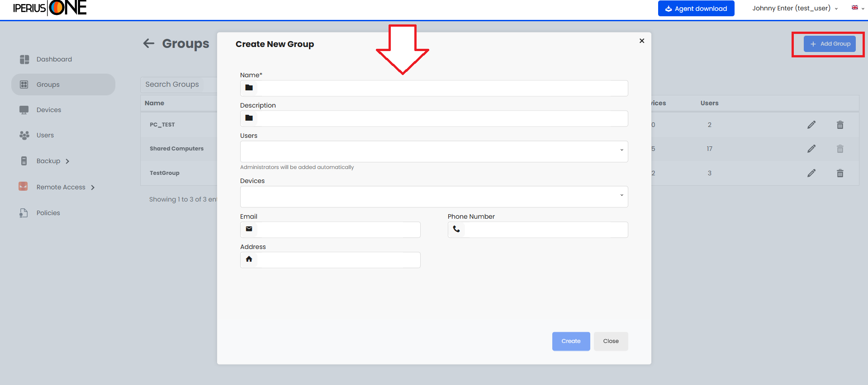This screenshot has height=385, width=868.
Task: Go to Devices in the sidebar
Action: (48, 110)
